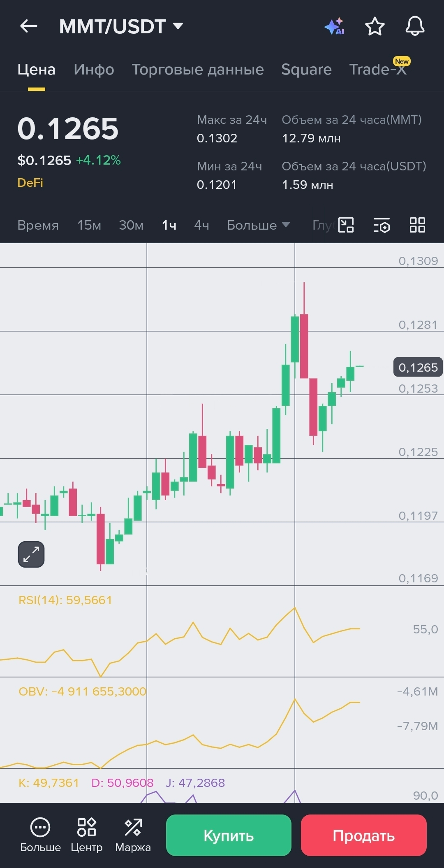The width and height of the screenshot is (444, 868).
Task: Expand the Больше timeframe dropdown
Action: 259,225
